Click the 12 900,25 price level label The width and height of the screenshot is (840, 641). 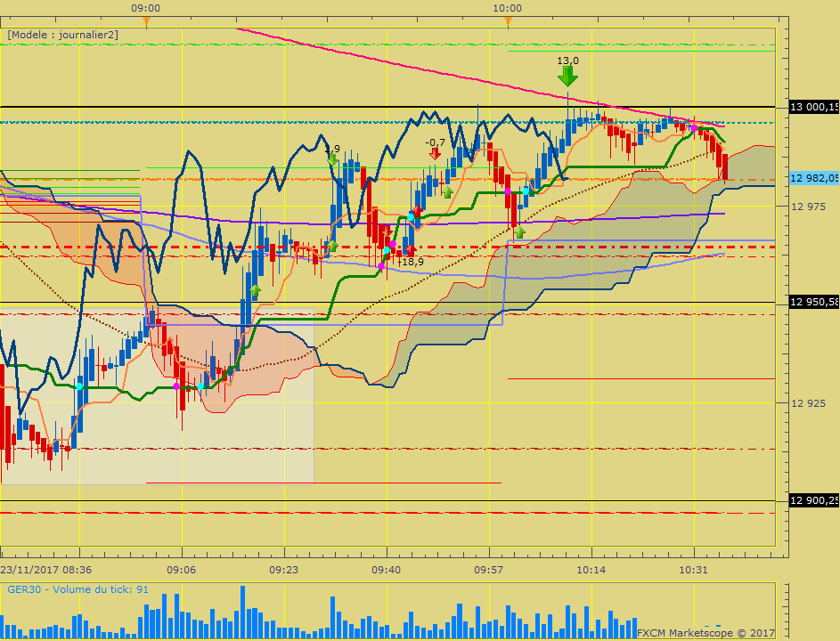point(814,500)
